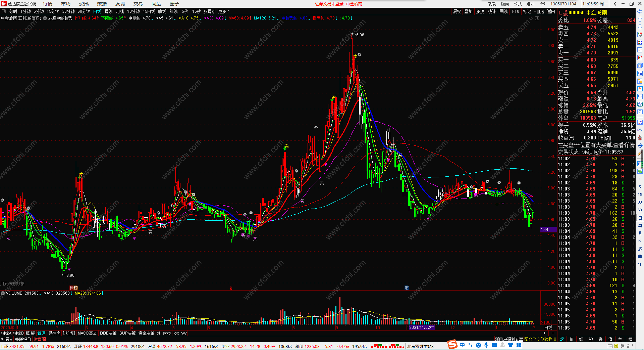Image resolution: width=644 pixels, height=350 pixels.
Task: Switch to the 笔 tick tab
Action: (562, 339)
